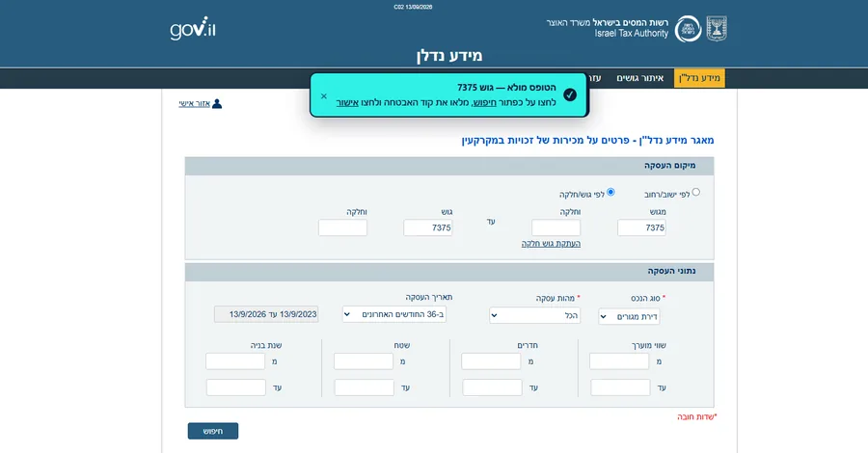
Task: Switch to the איתור גושים tab
Action: [x=640, y=78]
